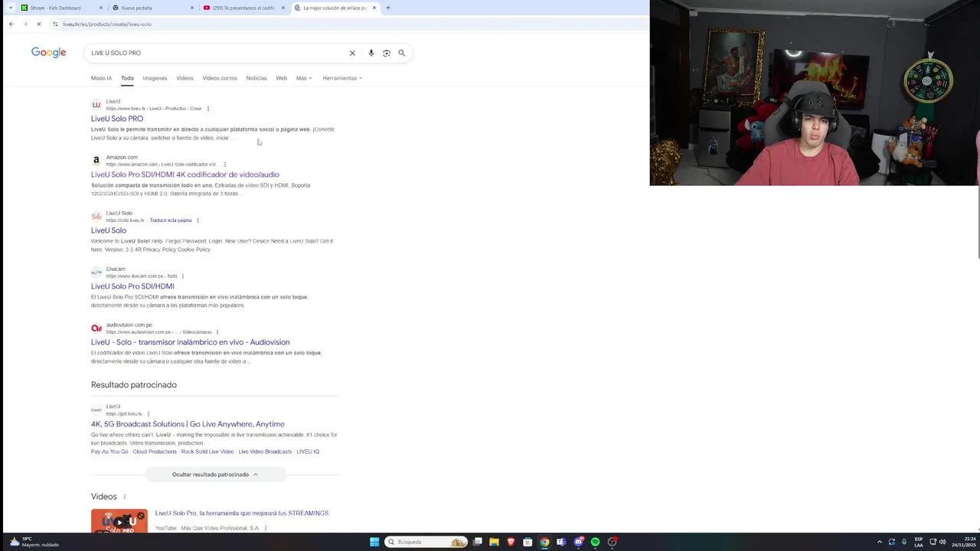Click Traducir esta página link

tap(171, 220)
